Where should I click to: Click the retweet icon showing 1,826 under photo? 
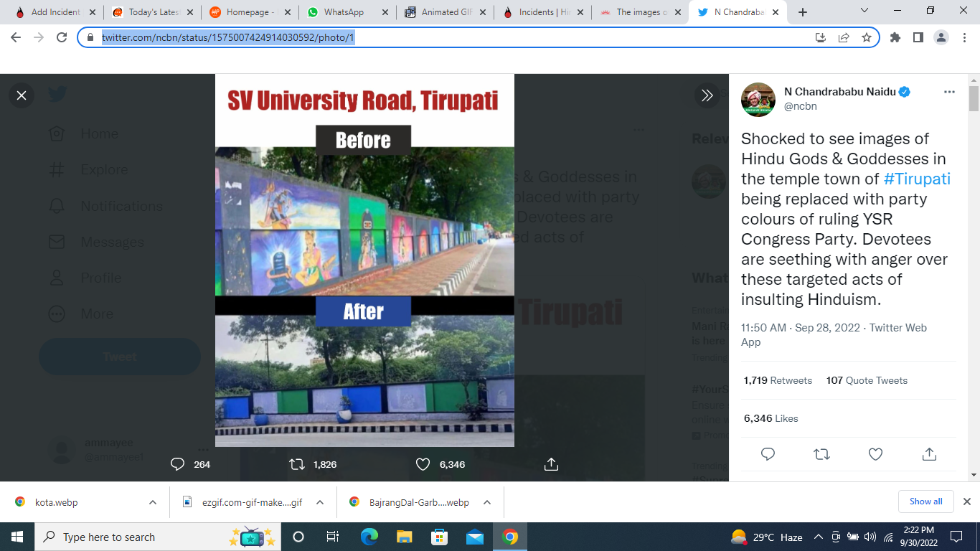tap(297, 464)
